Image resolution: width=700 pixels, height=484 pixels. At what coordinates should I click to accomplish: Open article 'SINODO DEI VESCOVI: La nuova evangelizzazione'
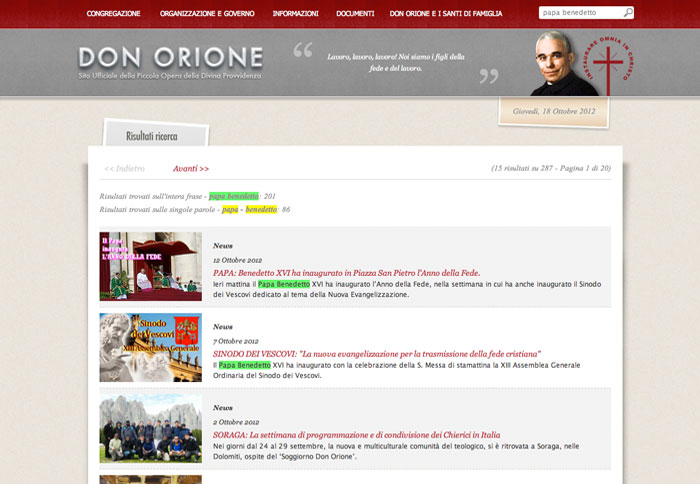tap(377, 354)
